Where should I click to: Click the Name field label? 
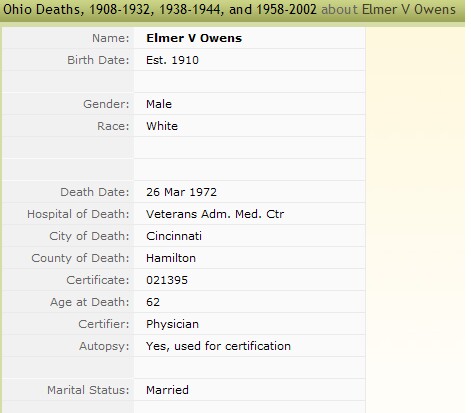coord(111,38)
